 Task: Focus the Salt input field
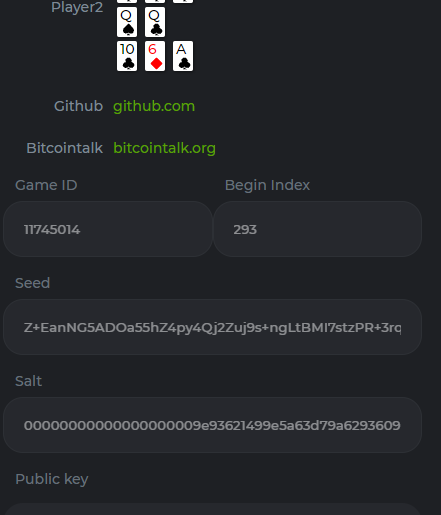tap(212, 425)
